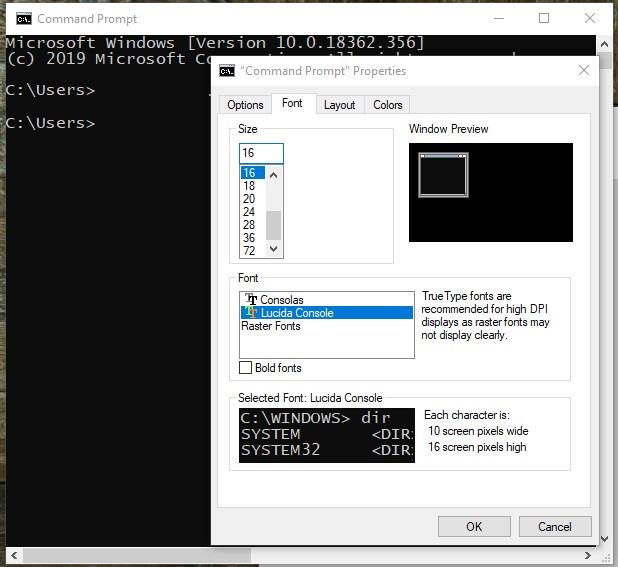Viewport: 618px width, 567px height.
Task: Maximize the Command Prompt window
Action: pyautogui.click(x=544, y=18)
